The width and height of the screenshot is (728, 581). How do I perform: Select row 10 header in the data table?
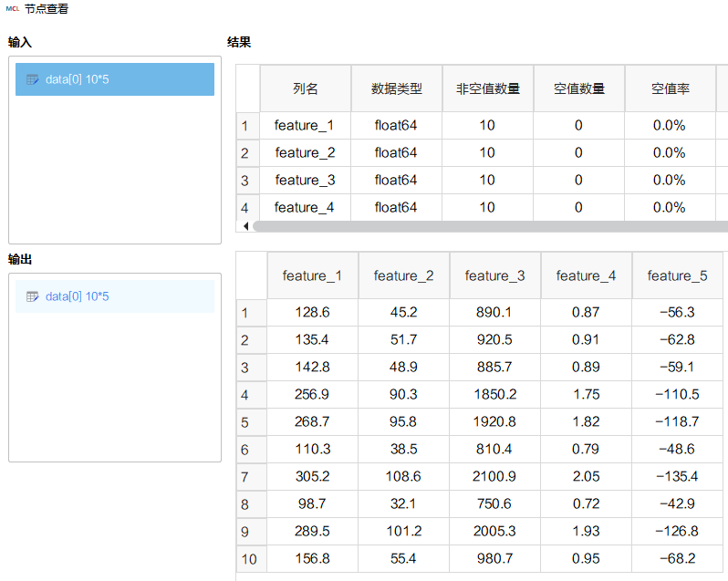coord(251,559)
